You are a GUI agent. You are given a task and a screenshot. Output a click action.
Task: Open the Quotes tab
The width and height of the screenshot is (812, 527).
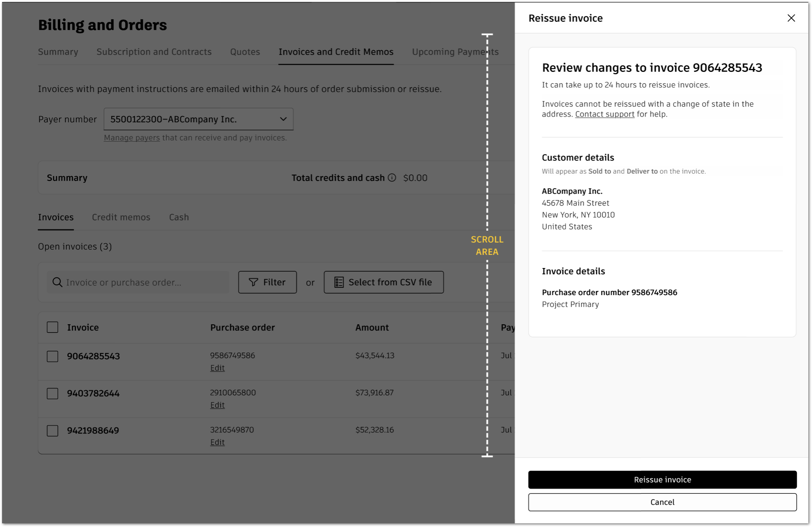245,52
